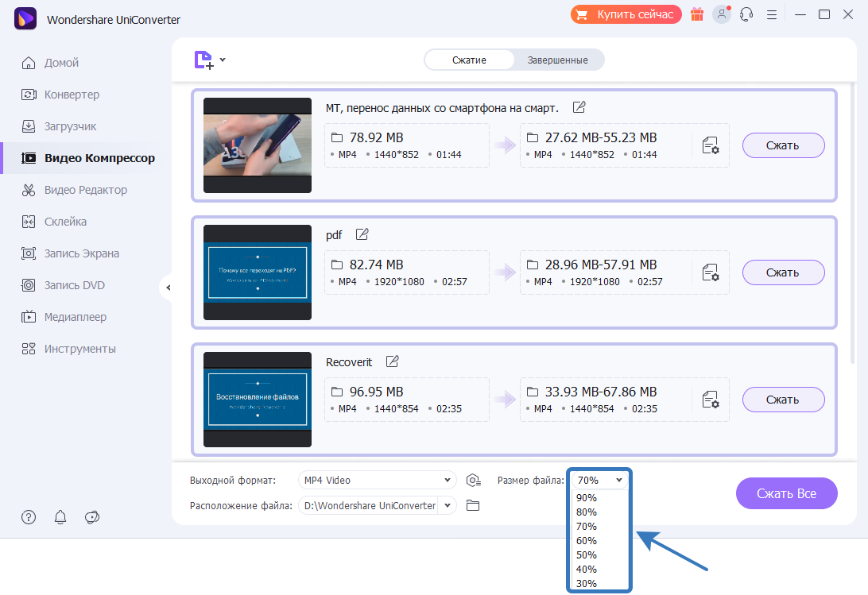
Task: Open output format settings gear icon
Action: [473, 481]
